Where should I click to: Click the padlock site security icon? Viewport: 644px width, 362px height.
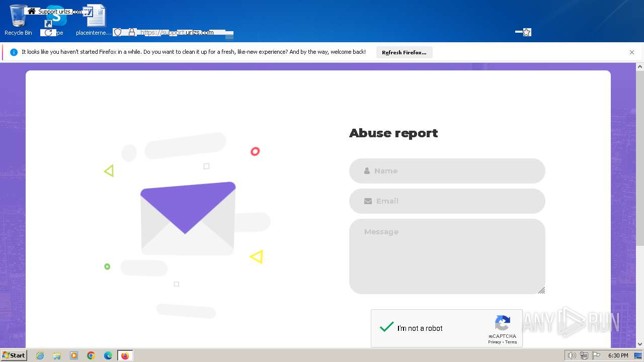click(x=132, y=32)
